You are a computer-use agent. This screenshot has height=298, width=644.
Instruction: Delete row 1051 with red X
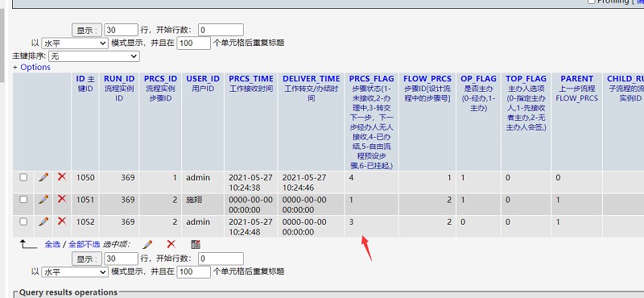click(62, 199)
